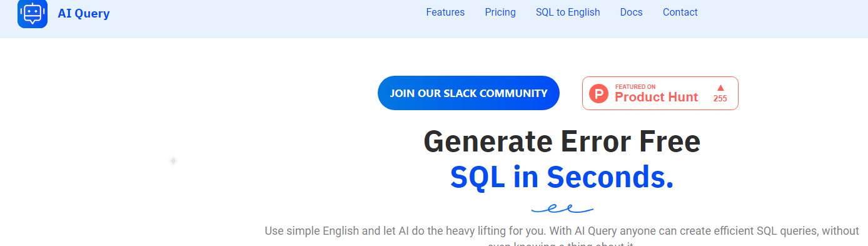
Task: Click the 'FEATURED ON' label in the badge
Action: coord(635,86)
